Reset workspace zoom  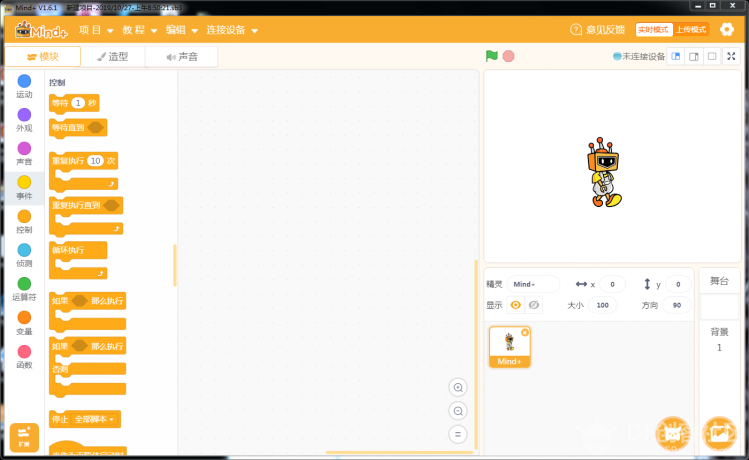[x=458, y=434]
